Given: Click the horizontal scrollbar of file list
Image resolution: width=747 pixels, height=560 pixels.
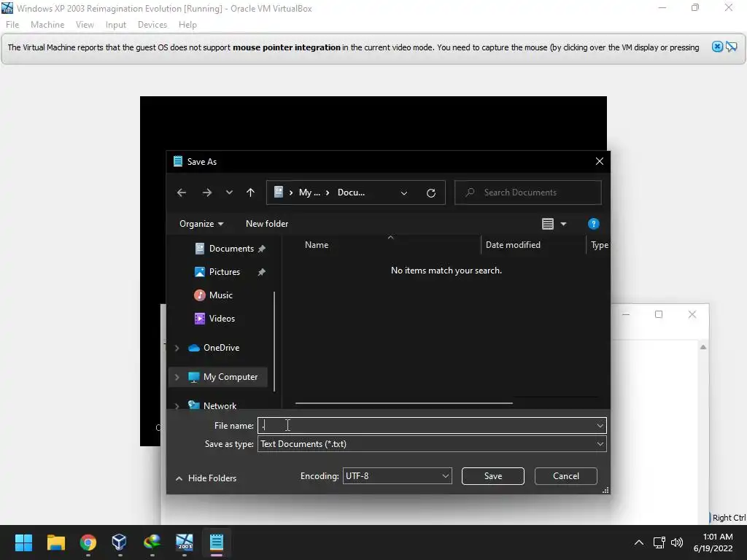Looking at the screenshot, I should pyautogui.click(x=403, y=402).
